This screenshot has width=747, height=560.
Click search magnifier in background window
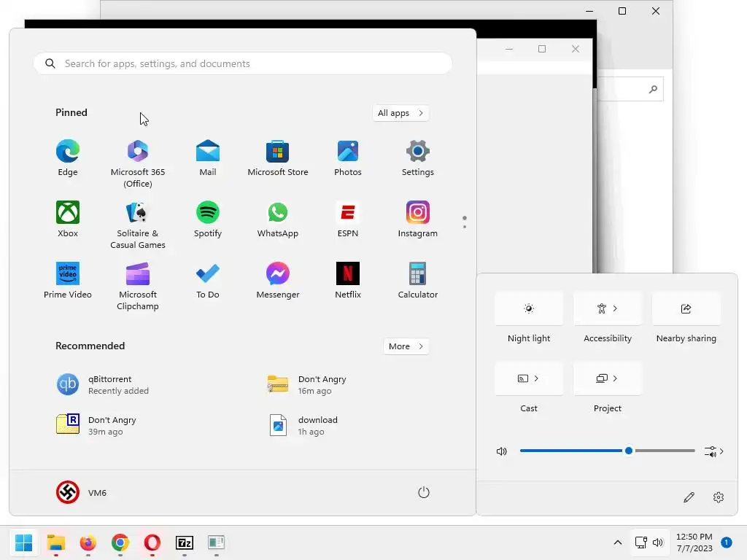[653, 89]
